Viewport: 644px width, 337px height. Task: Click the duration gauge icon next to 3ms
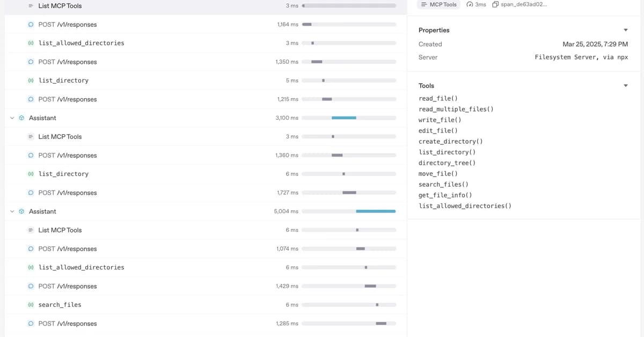coord(470,4)
